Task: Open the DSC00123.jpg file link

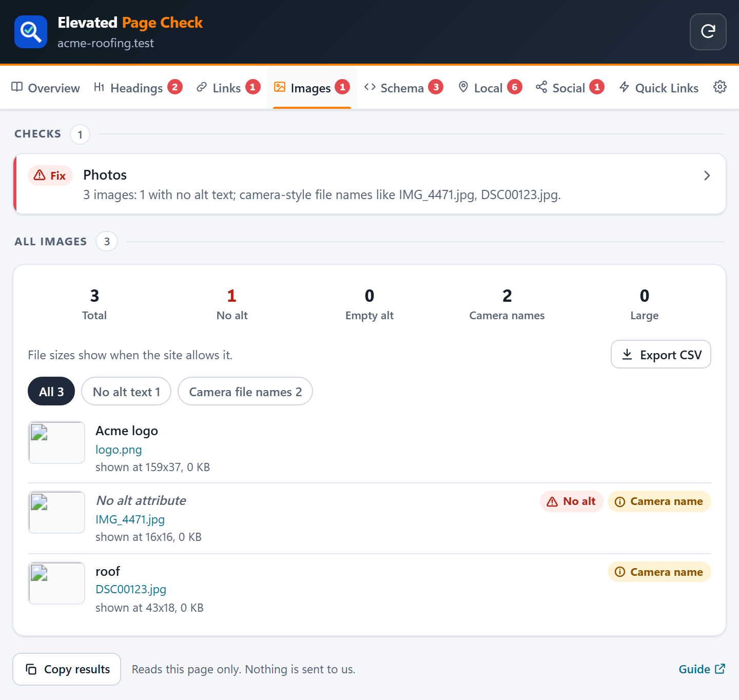Action: coord(131,589)
